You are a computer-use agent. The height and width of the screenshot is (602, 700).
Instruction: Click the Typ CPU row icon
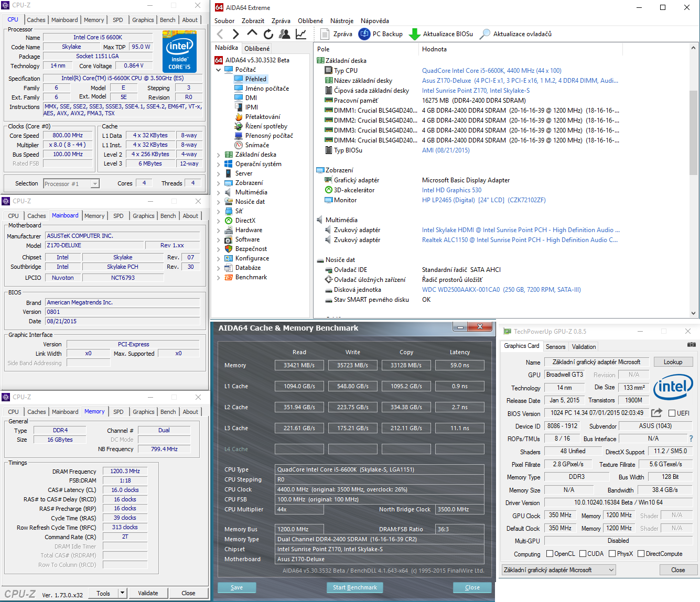click(x=329, y=71)
